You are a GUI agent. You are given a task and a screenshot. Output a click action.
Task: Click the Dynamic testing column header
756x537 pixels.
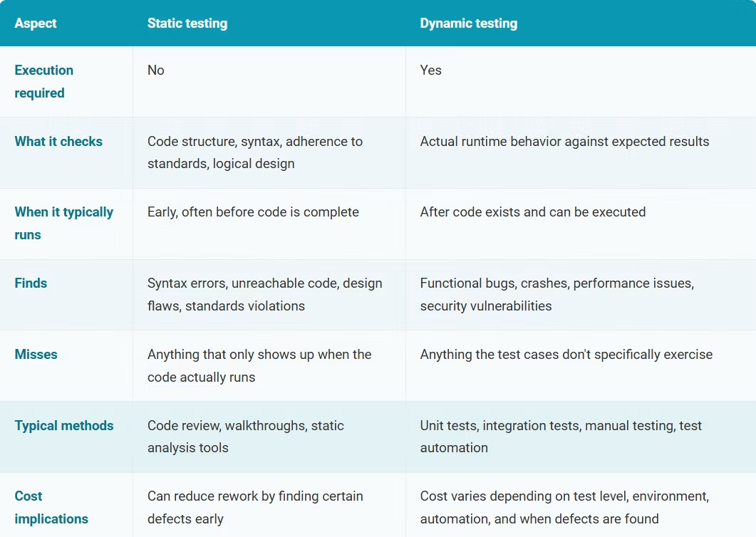[x=468, y=23]
